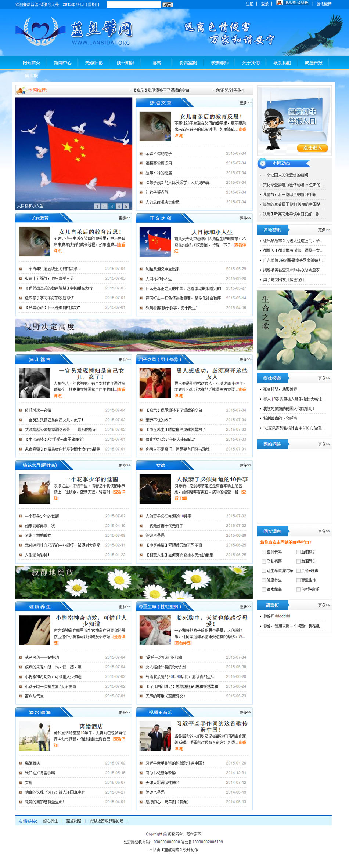This screenshot has height=868, width=349.
Task: Select slide number 5 in the slideshow
Action: click(126, 207)
